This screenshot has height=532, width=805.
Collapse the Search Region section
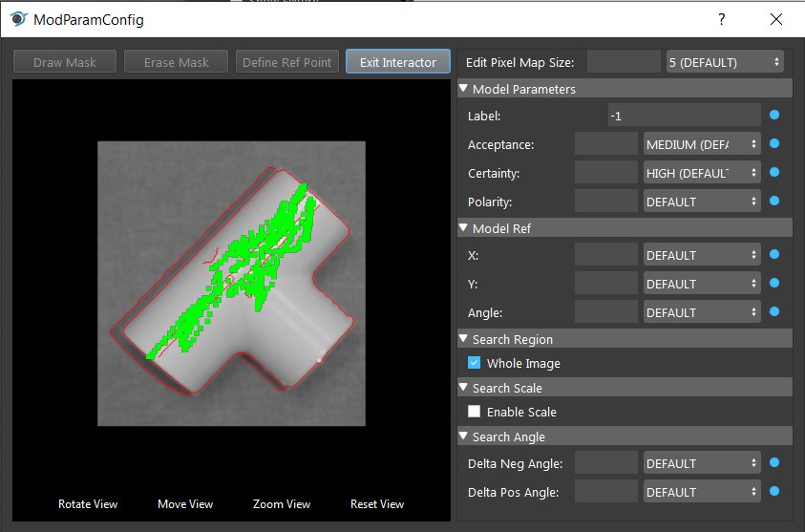pyautogui.click(x=463, y=338)
